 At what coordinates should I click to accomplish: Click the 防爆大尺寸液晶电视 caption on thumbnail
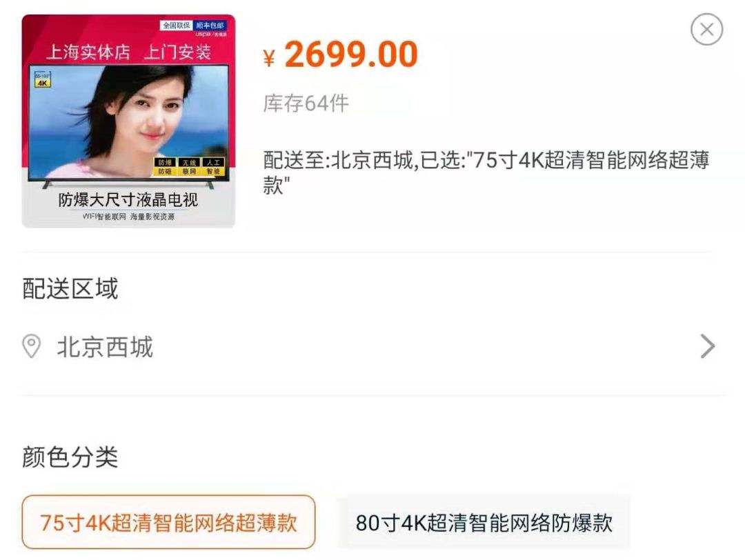[x=128, y=199]
